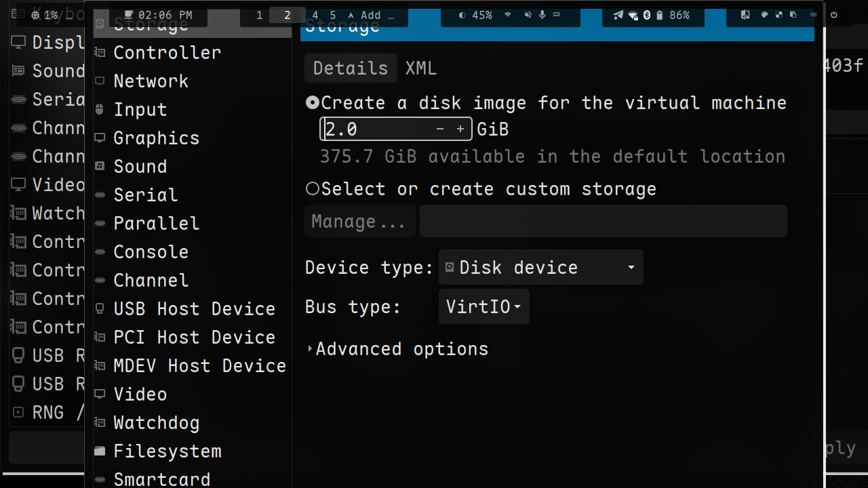The image size is (868, 488).
Task: Click the USB Host Device icon
Action: tap(100, 309)
